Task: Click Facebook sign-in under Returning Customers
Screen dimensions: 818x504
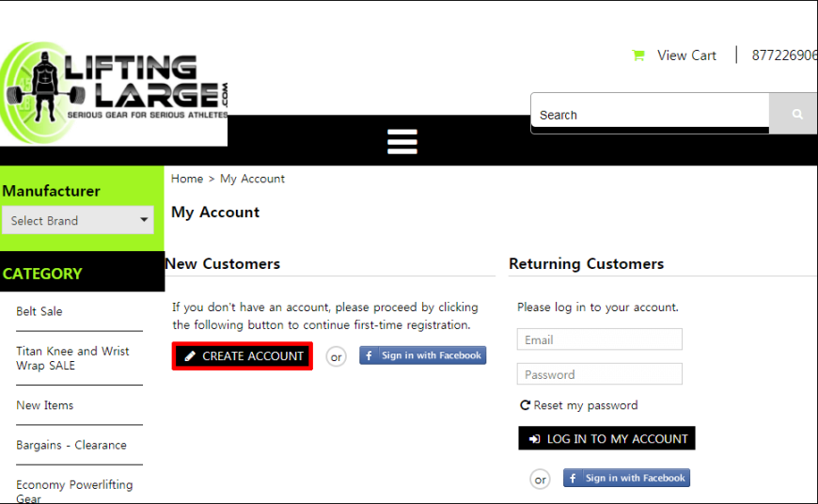Action: click(x=626, y=478)
